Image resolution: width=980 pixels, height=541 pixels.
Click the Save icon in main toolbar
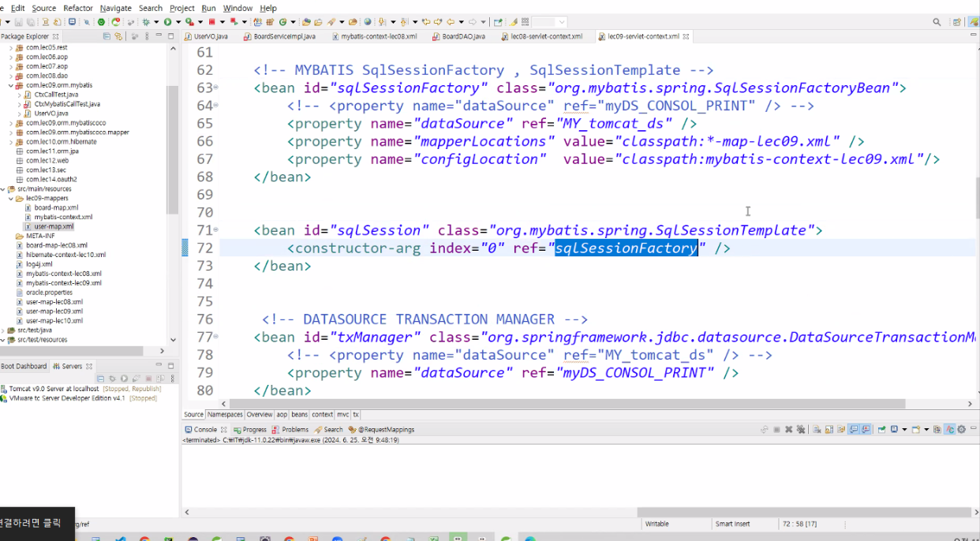click(18, 22)
